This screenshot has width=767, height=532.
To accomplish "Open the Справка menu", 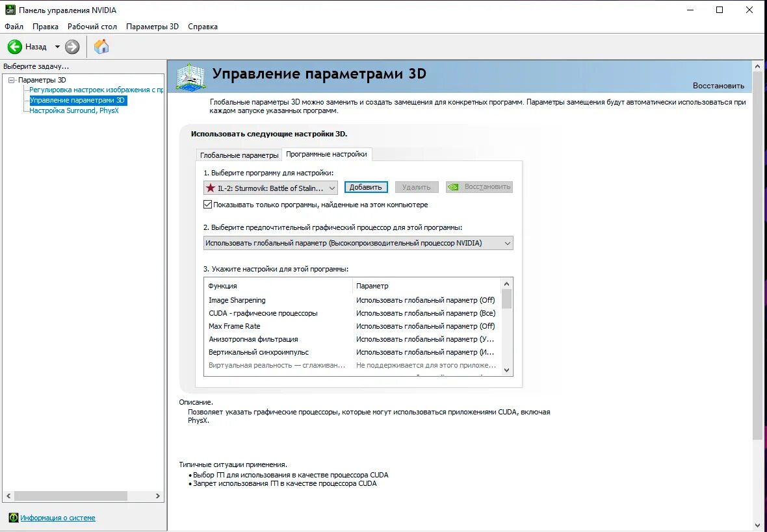I will coord(203,27).
